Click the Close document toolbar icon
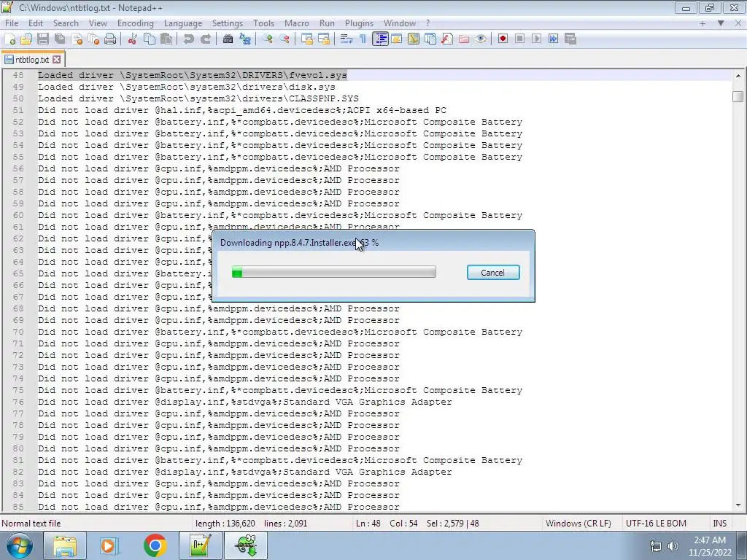Image resolution: width=747 pixels, height=560 pixels. (77, 39)
